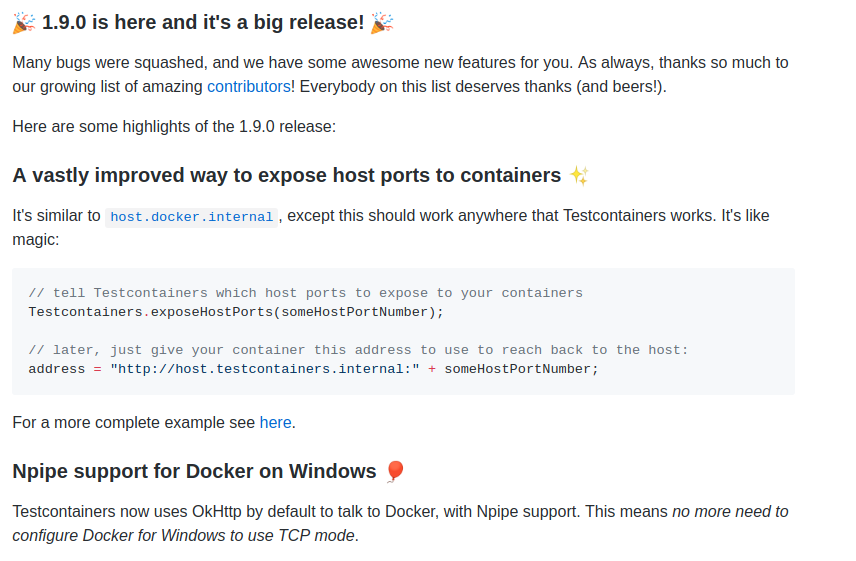This screenshot has width=856, height=561.
Task: Click the text 'For a more complete example see'
Action: tap(134, 422)
